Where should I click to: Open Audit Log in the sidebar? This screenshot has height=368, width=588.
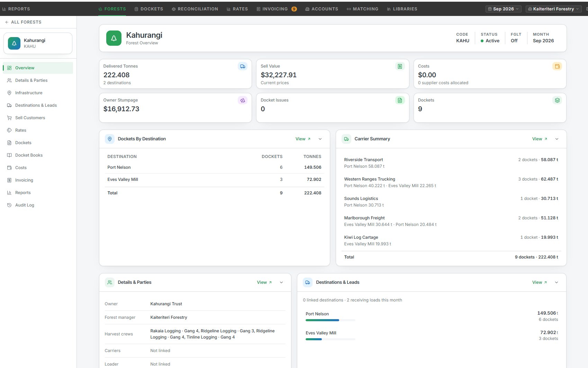coord(38,205)
